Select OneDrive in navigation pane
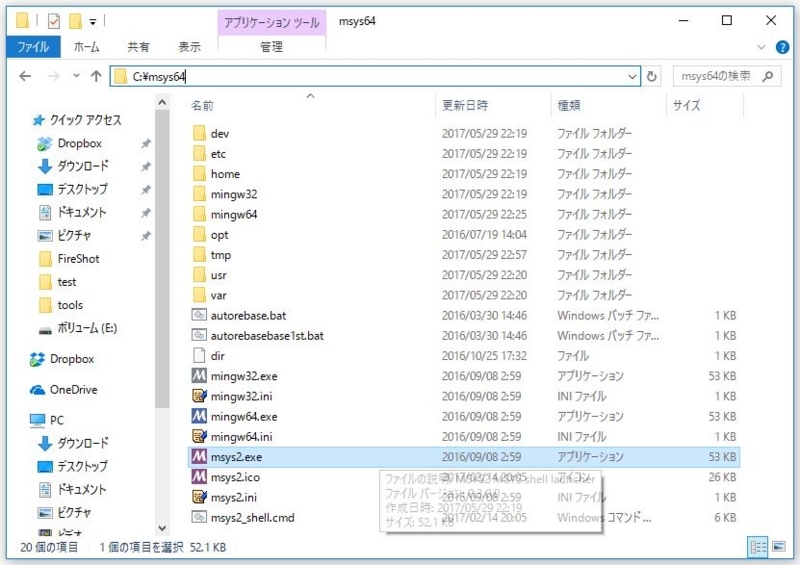This screenshot has height=565, width=800. [73, 389]
